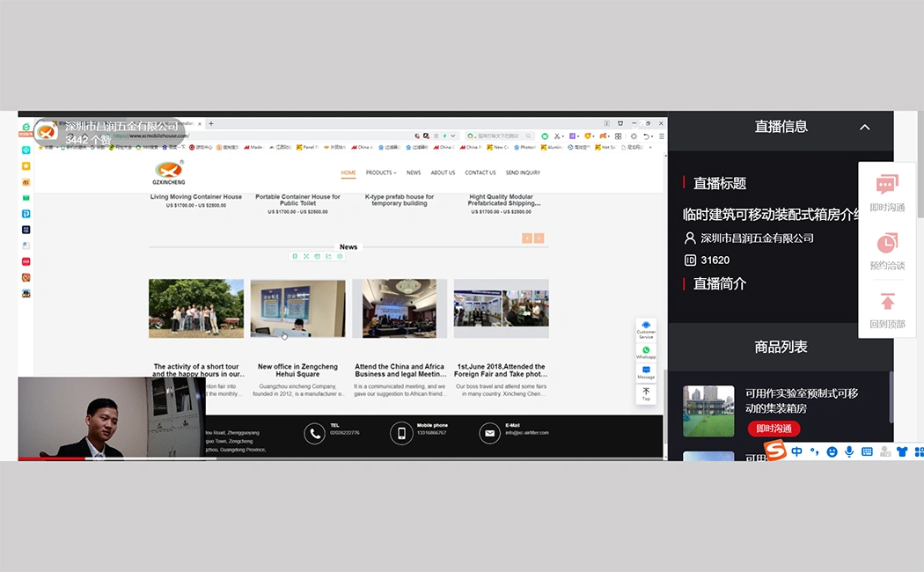Open the product thumbnail with green lawn

point(708,411)
